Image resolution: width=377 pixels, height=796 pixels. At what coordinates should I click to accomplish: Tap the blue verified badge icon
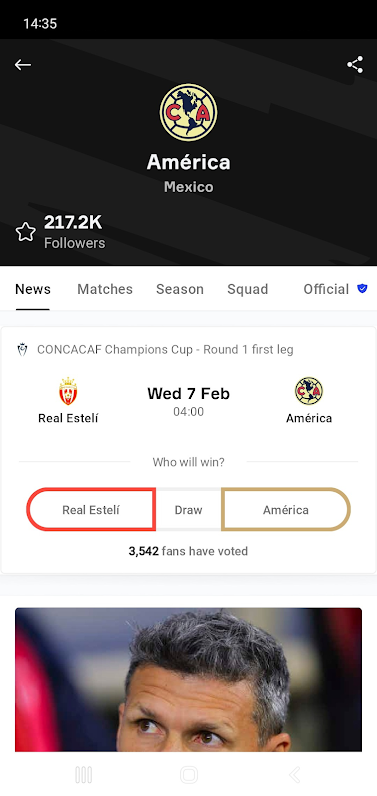point(362,289)
